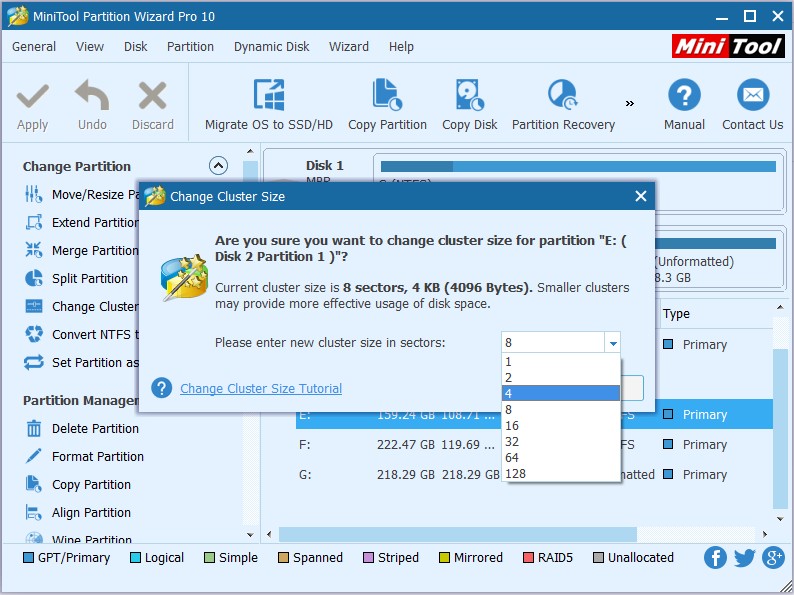794x595 pixels.
Task: Select 32 sectors in dropdown list
Action: click(x=561, y=442)
